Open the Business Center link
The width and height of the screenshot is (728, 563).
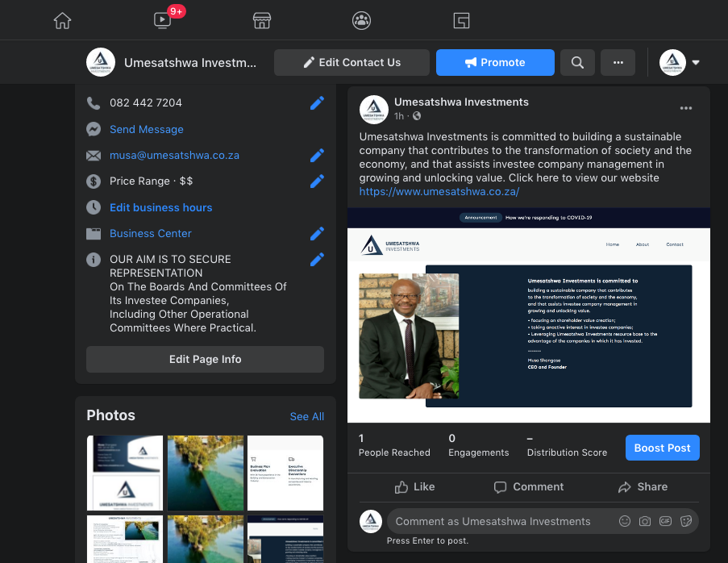click(151, 233)
